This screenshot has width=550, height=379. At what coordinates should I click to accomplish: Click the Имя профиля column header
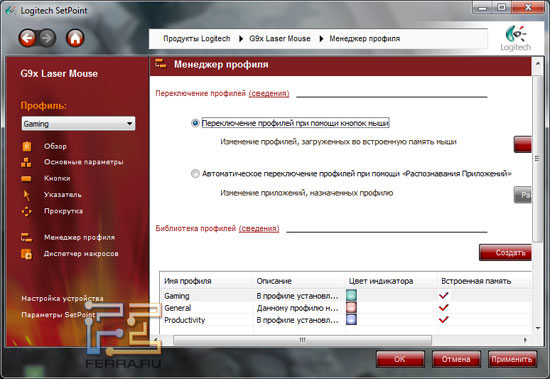[x=206, y=281]
